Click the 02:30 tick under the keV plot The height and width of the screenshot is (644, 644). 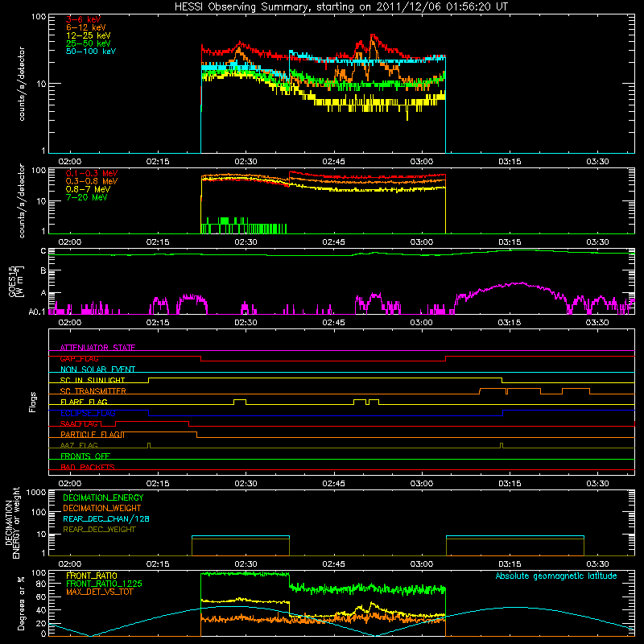point(246,162)
